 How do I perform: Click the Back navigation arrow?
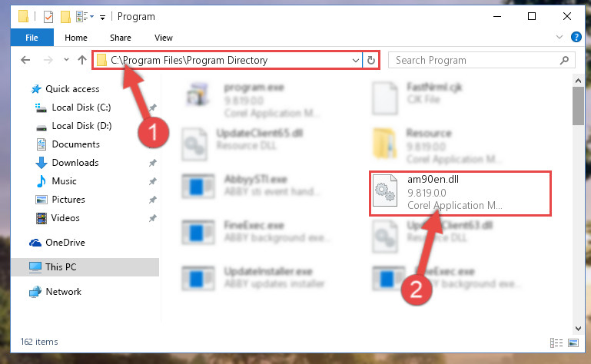[x=25, y=60]
